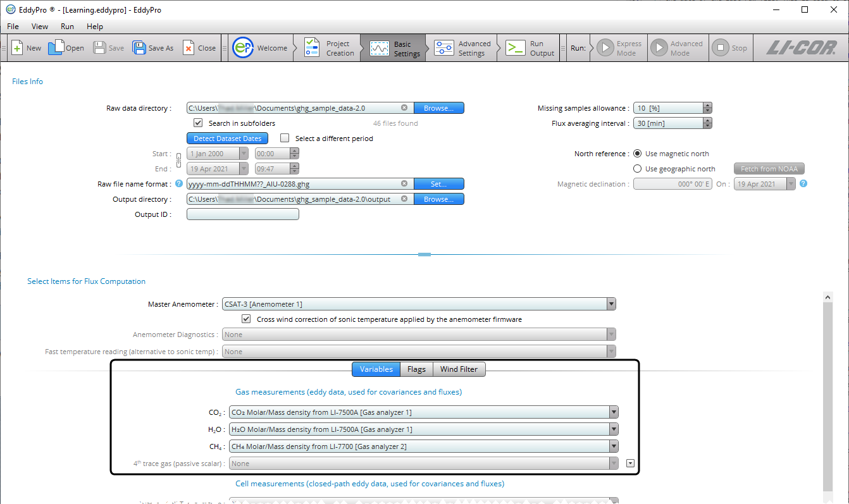This screenshot has width=849, height=504.
Task: Browse for the Output directory
Action: coord(438,199)
